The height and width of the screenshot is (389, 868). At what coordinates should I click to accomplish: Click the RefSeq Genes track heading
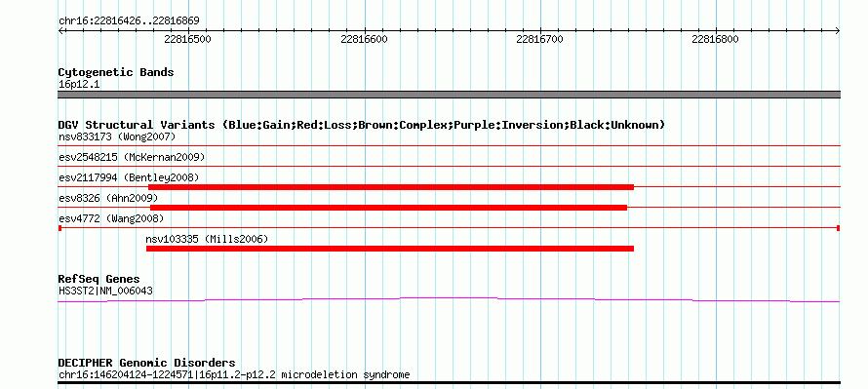99,279
